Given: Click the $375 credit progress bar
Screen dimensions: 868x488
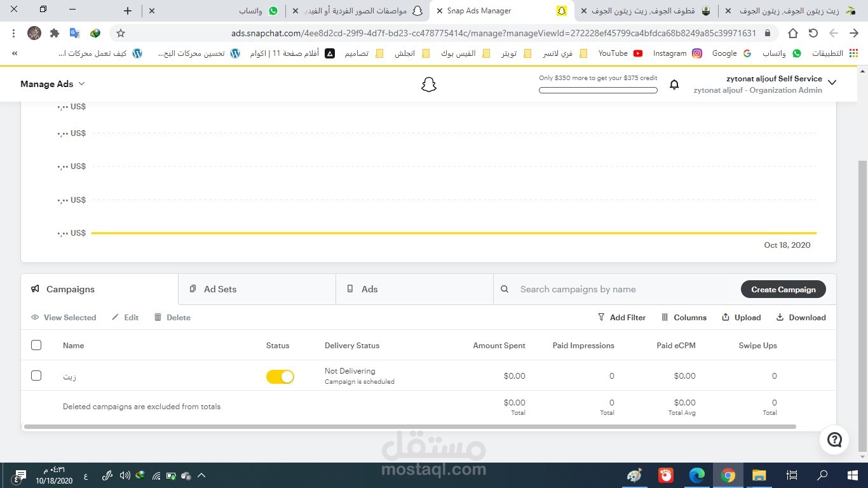Looking at the screenshot, I should click(x=598, y=90).
